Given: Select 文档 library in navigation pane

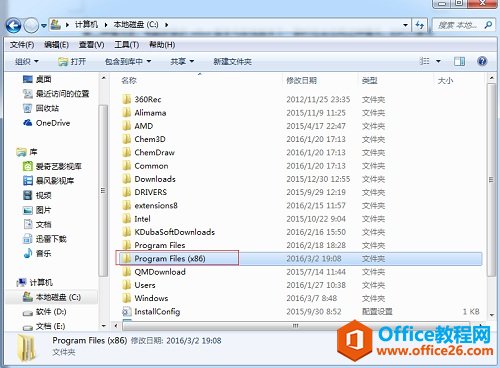Looking at the screenshot, I should (x=37, y=224).
